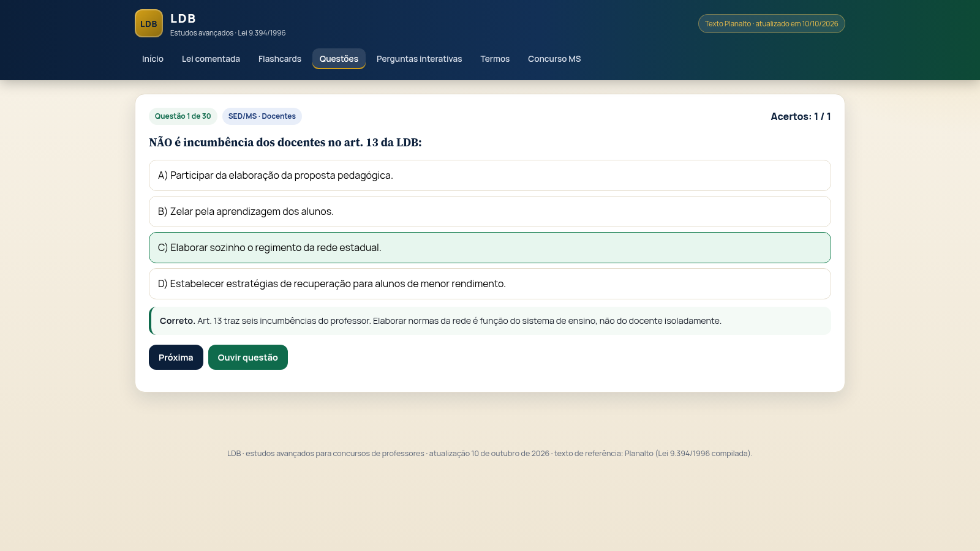Play audio with Ouvir questão button
Viewport: 980px width, 551px height.
click(x=248, y=357)
